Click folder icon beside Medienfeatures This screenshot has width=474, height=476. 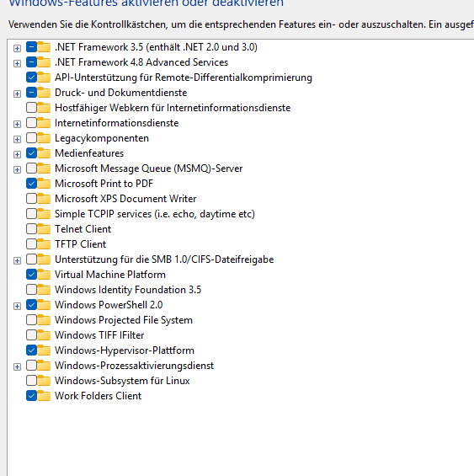tap(44, 153)
